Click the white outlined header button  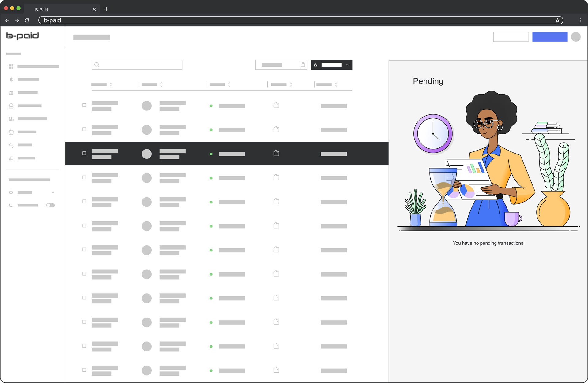coord(511,37)
